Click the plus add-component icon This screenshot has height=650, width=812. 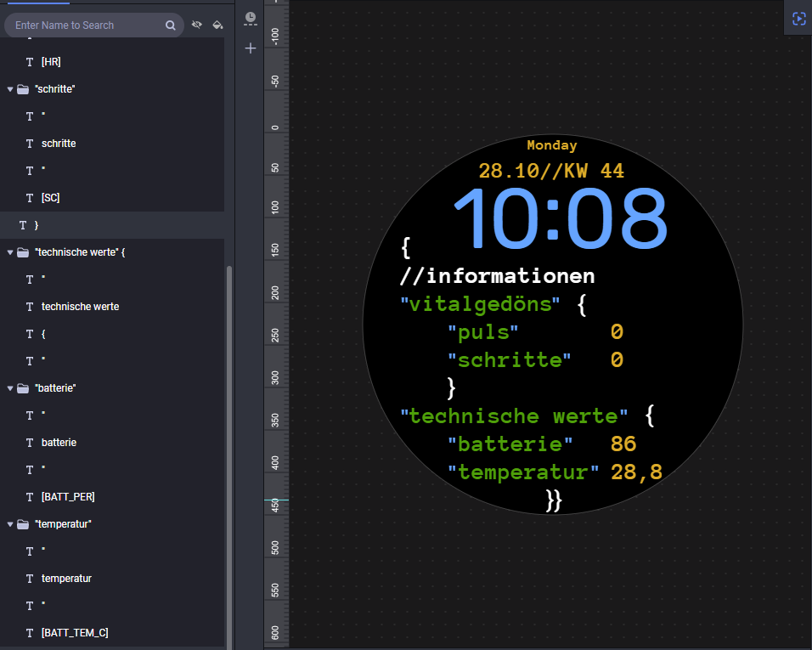(251, 49)
